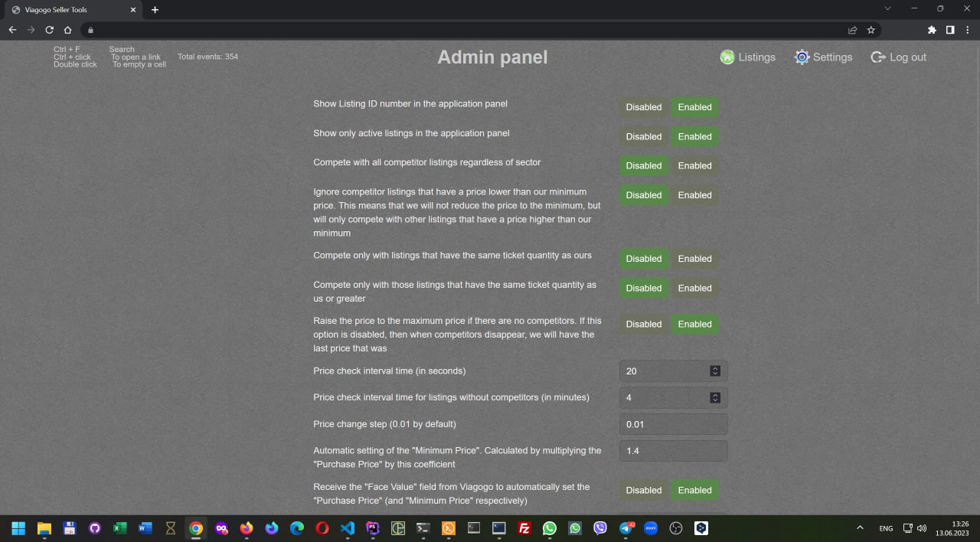Open Settings via the gear icon

[x=802, y=57]
